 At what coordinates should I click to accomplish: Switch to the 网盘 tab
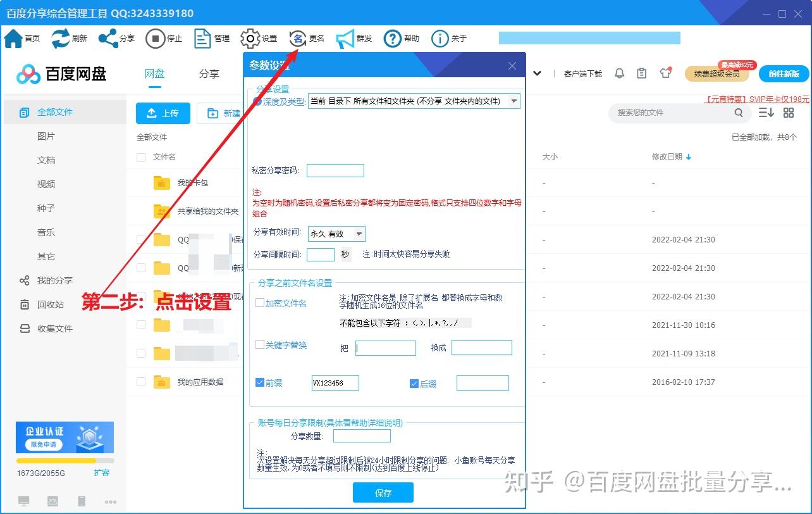pos(155,74)
